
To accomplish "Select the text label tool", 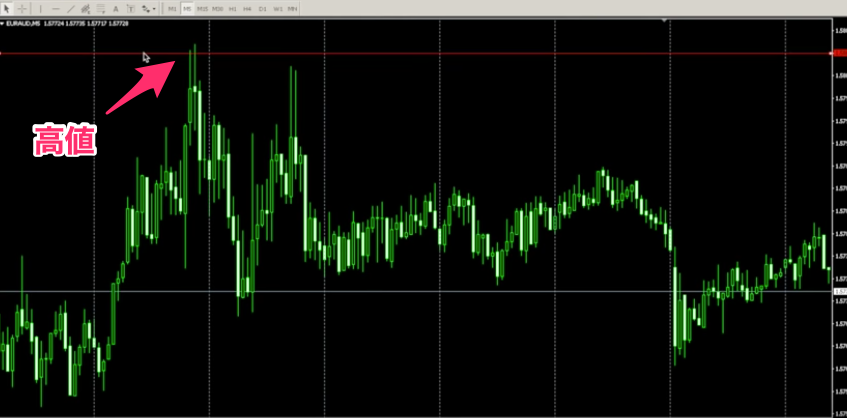I will pos(131,9).
